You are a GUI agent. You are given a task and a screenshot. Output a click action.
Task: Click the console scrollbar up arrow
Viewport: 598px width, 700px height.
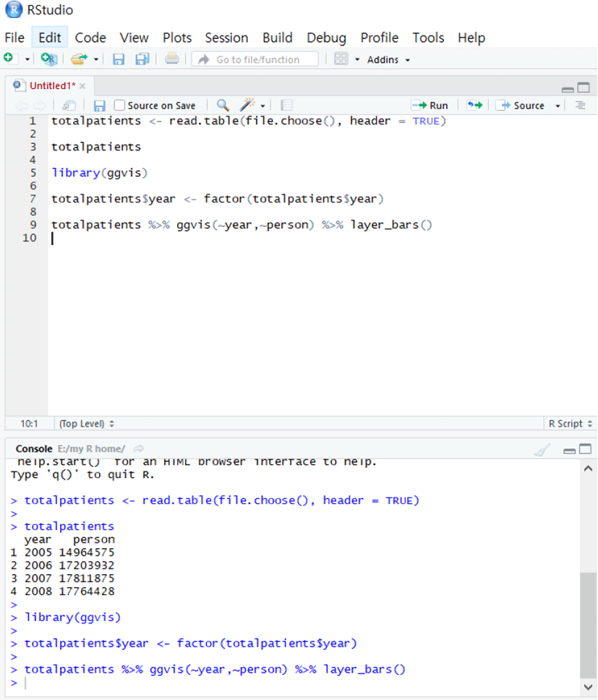point(588,469)
